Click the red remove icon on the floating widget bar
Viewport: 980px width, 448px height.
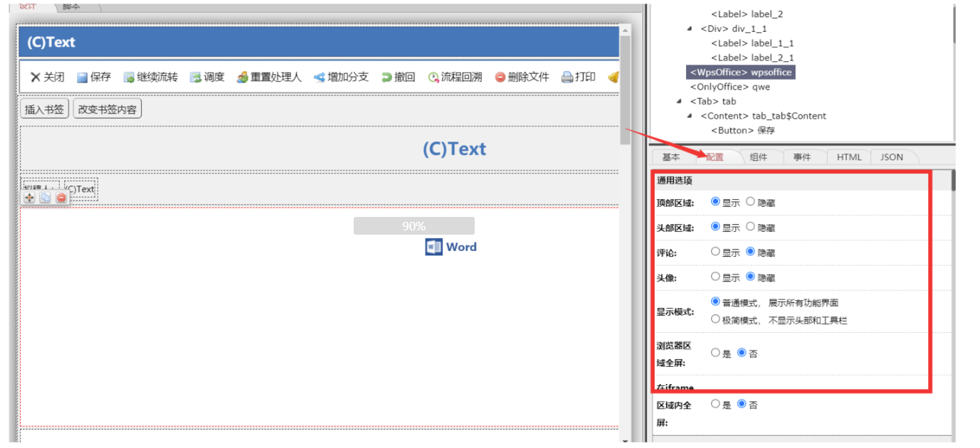(61, 198)
